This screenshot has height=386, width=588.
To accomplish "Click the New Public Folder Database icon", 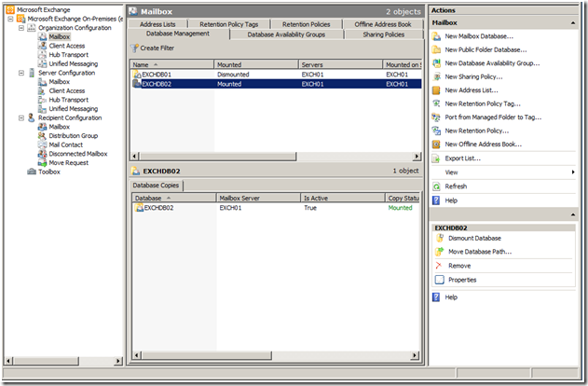I will coord(438,49).
